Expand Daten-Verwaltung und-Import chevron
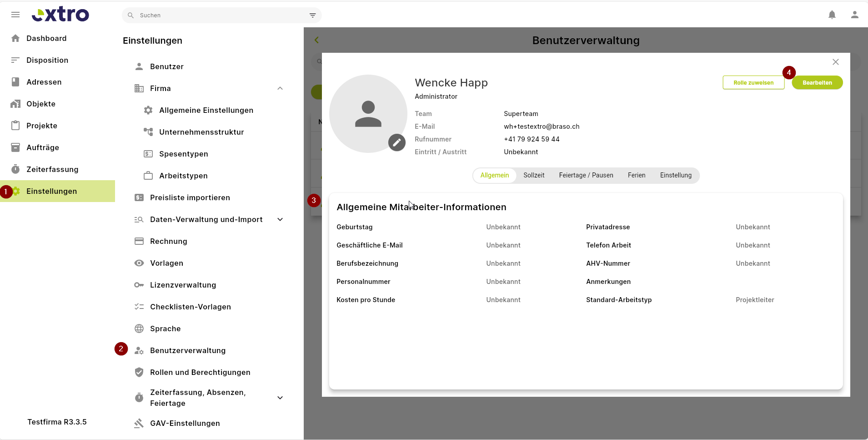868x440 pixels. [280, 219]
